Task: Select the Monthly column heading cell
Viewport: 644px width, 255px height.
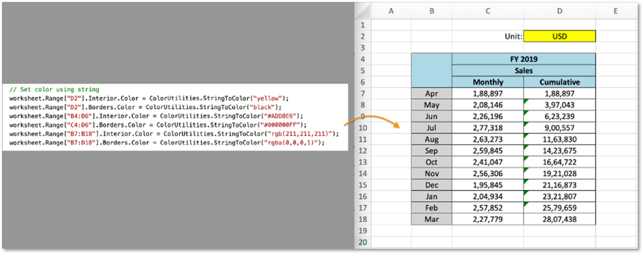Action: tap(488, 82)
